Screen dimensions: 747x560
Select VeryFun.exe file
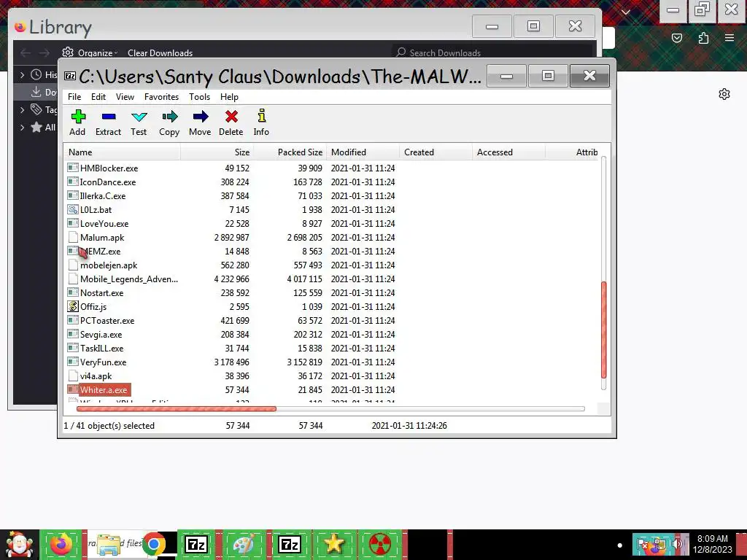pyautogui.click(x=104, y=362)
